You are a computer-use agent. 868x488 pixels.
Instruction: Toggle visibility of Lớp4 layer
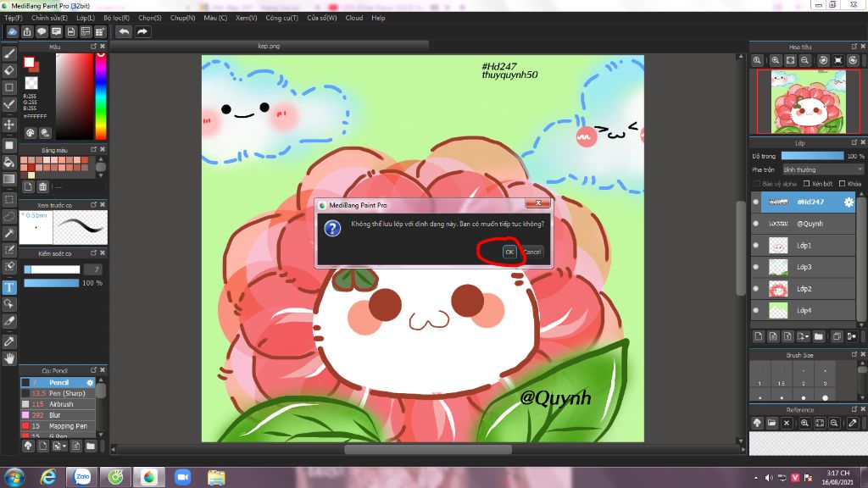(x=755, y=310)
